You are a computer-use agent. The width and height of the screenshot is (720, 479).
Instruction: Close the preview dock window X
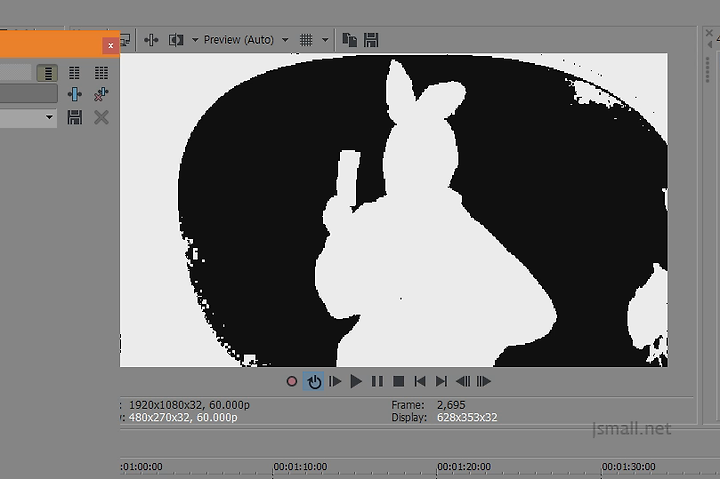(709, 33)
